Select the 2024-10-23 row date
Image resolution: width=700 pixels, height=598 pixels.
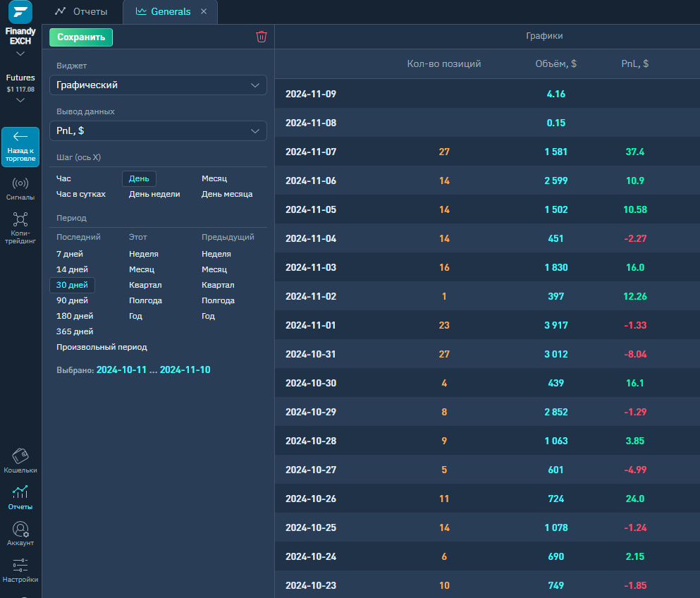click(311, 585)
